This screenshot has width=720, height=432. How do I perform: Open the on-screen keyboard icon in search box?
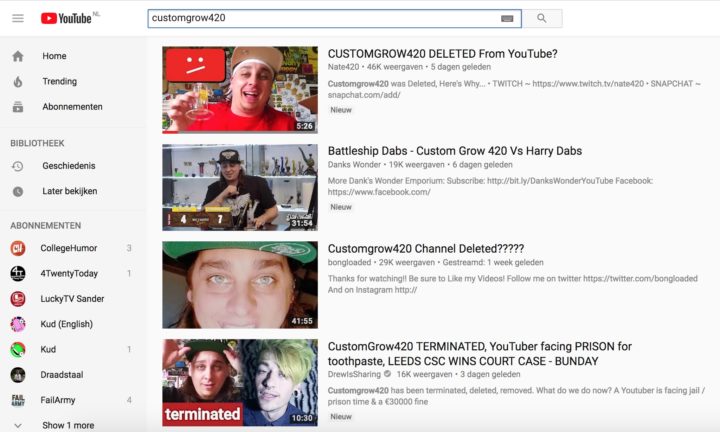(506, 18)
